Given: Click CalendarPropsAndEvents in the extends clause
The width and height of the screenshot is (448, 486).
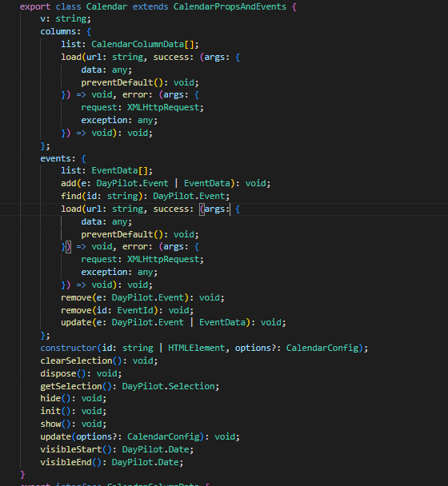Looking at the screenshot, I should click(230, 6).
